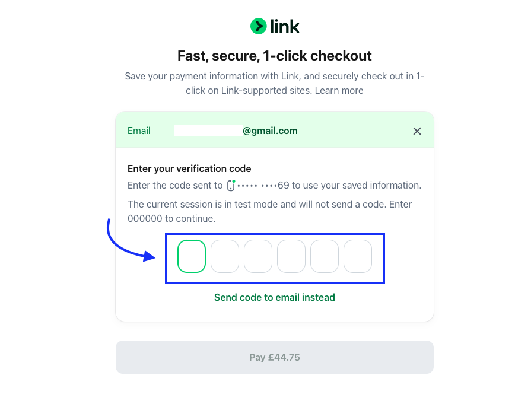Click the Email field label

[139, 131]
